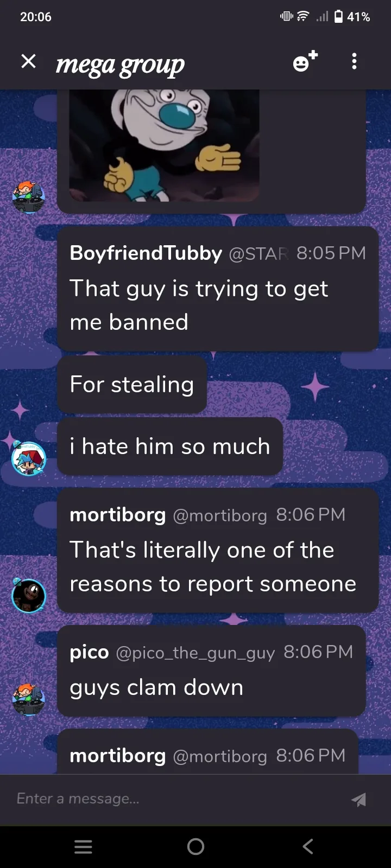Viewport: 391px width, 868px height.
Task: Select the 'For stealing' message bubble
Action: click(x=132, y=385)
